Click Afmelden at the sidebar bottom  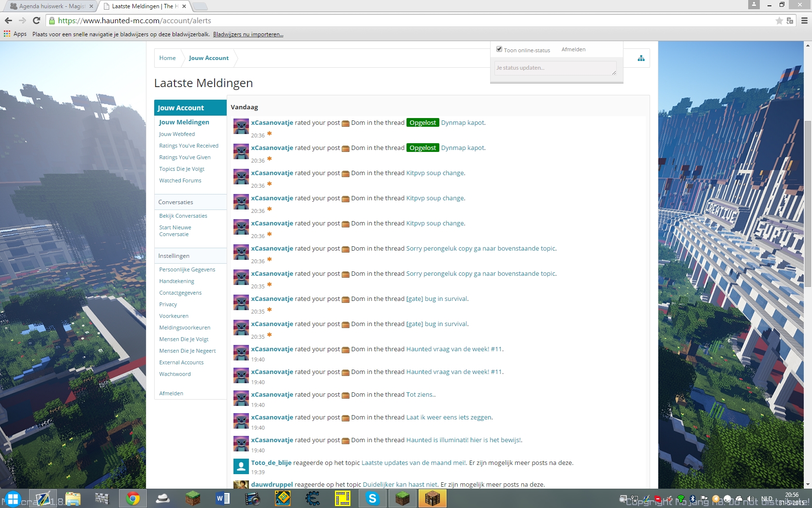point(171,393)
